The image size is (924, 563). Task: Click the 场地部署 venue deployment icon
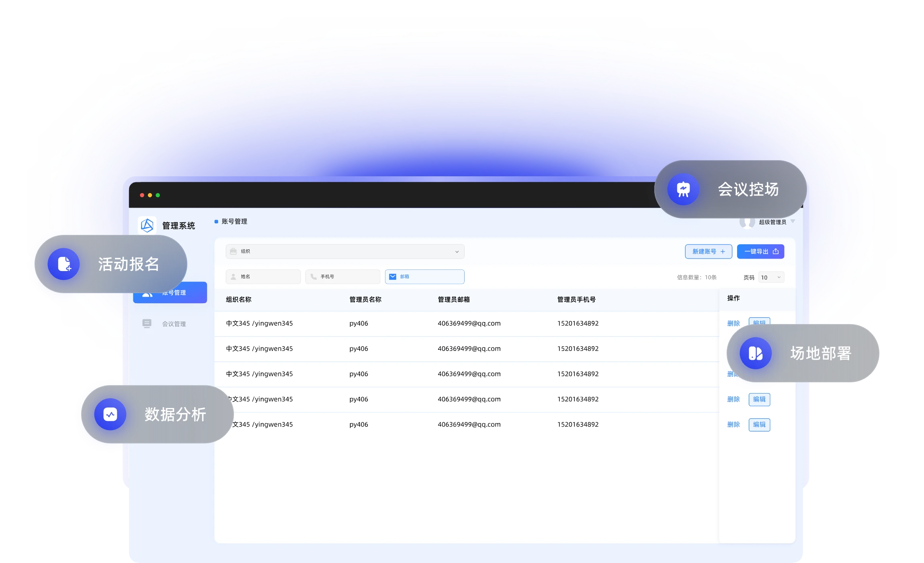[756, 353]
